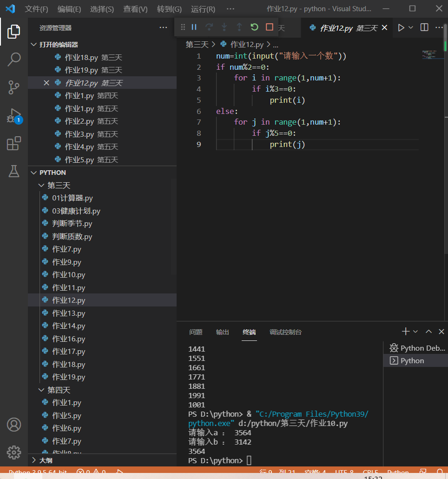Viewport: 448px width, 479px height.
Task: Collapse the PYTHON folder section
Action: [34, 173]
